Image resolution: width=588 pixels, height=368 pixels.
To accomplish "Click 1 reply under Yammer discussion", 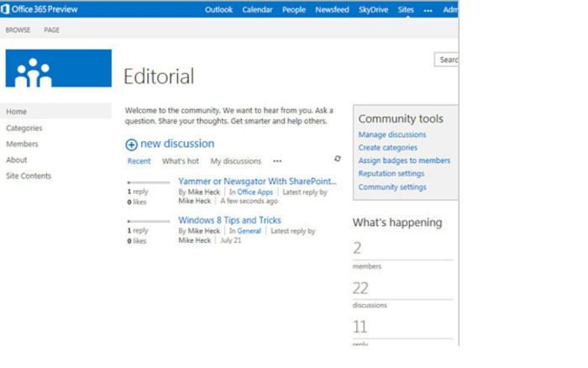I will pos(138,192).
